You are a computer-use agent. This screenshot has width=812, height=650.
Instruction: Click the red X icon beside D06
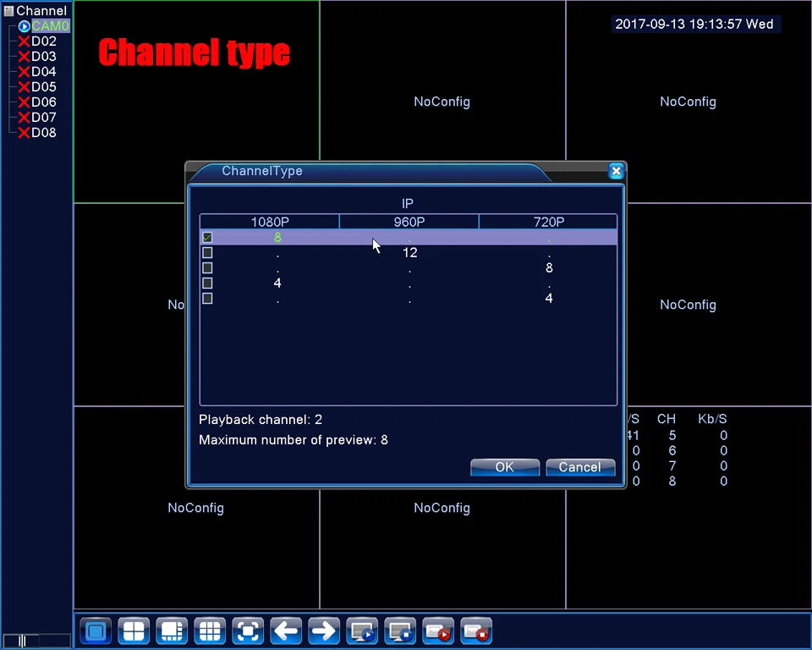24,102
